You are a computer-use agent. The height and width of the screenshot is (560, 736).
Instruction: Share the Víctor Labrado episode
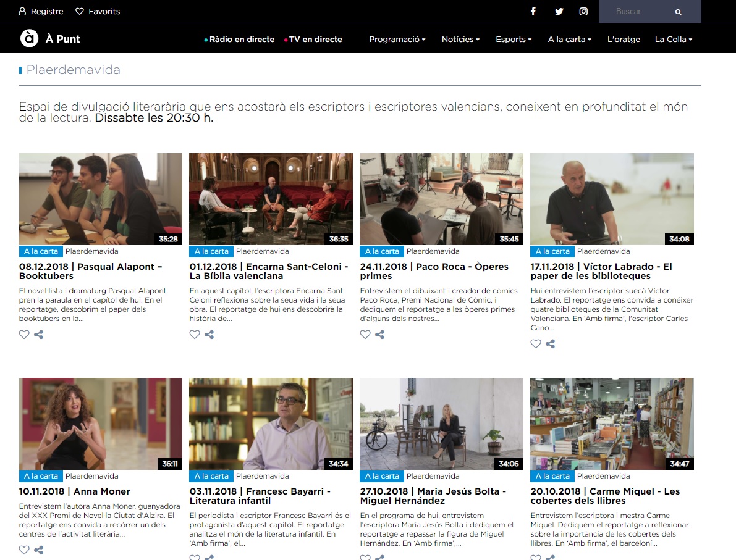[x=551, y=344]
